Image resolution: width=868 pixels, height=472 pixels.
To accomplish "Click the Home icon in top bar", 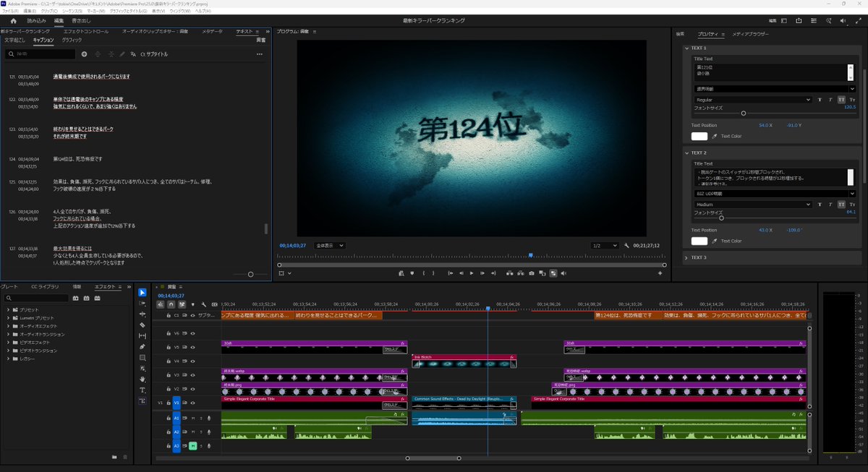I will 13,21.
